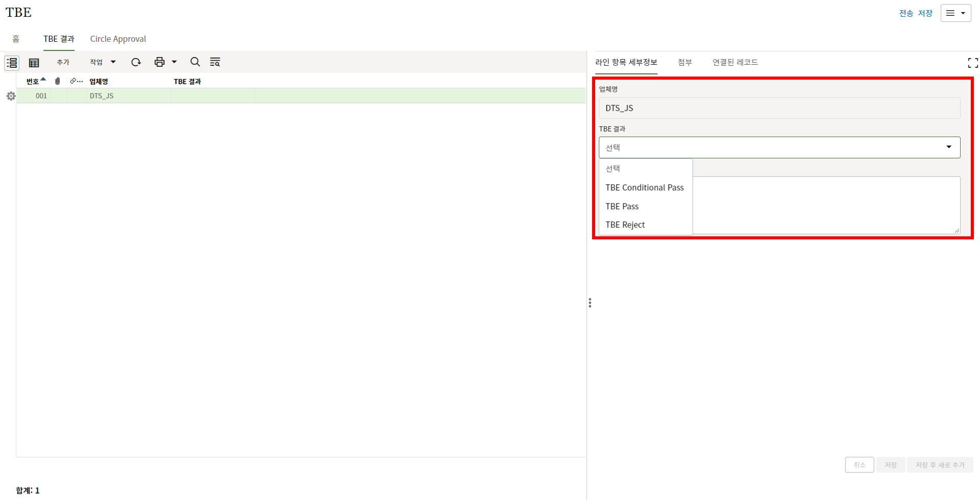Open the hamburger menu at top right
The height and width of the screenshot is (500, 980).
tap(955, 13)
